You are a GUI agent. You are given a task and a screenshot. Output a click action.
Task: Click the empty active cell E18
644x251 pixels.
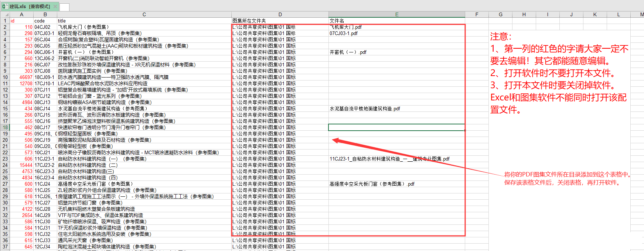tap(396, 127)
